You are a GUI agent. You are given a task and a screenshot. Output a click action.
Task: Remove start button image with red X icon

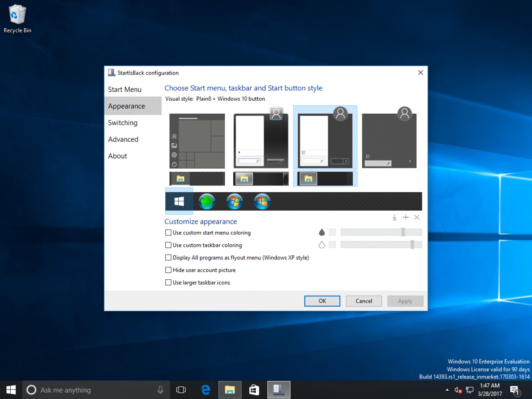(417, 217)
